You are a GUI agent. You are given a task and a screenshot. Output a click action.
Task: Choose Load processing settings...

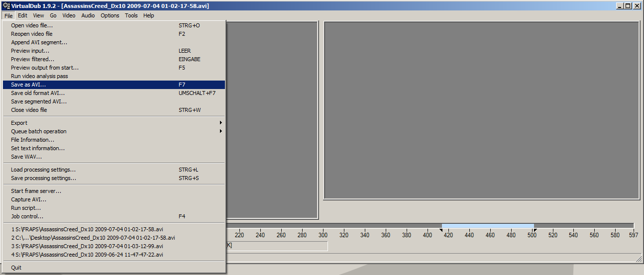(114, 170)
